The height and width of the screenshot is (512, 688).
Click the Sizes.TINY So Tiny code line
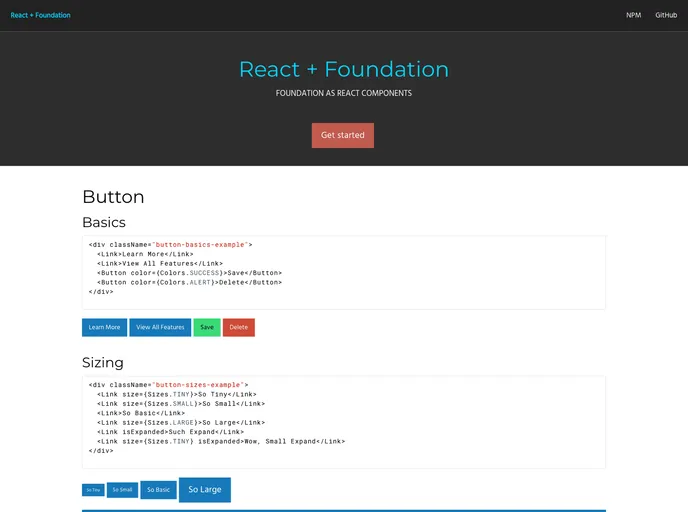(x=177, y=394)
